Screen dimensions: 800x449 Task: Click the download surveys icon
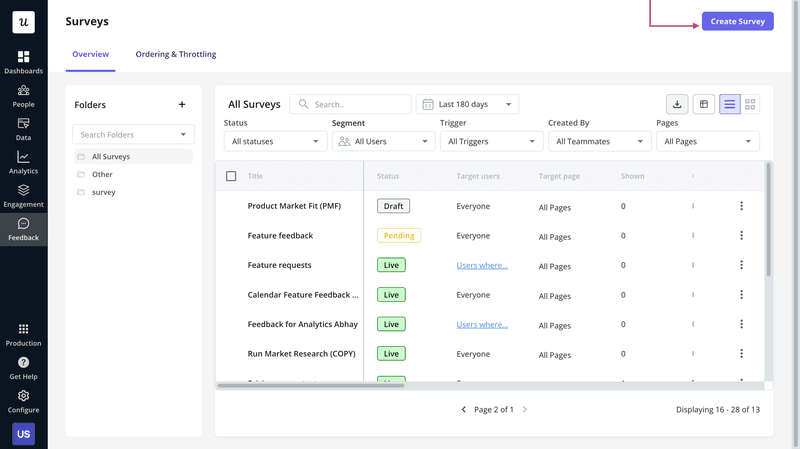tap(677, 104)
